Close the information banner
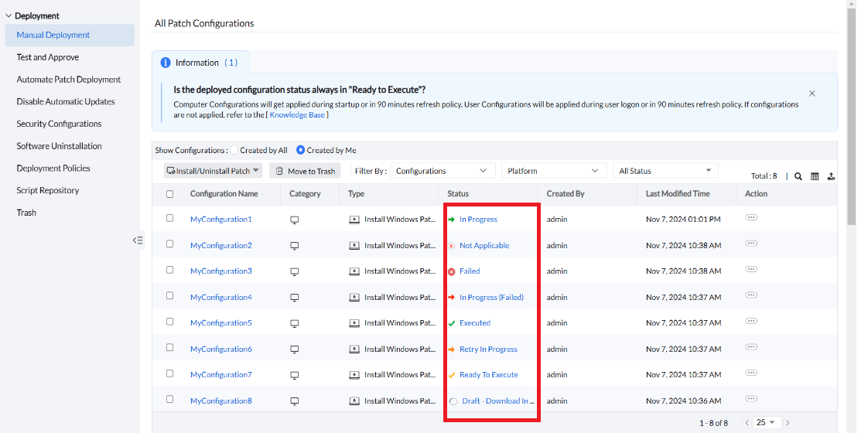Image resolution: width=868 pixels, height=433 pixels. pyautogui.click(x=812, y=94)
